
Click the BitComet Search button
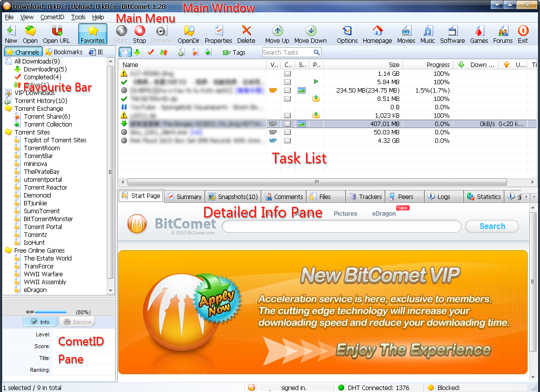[492, 227]
